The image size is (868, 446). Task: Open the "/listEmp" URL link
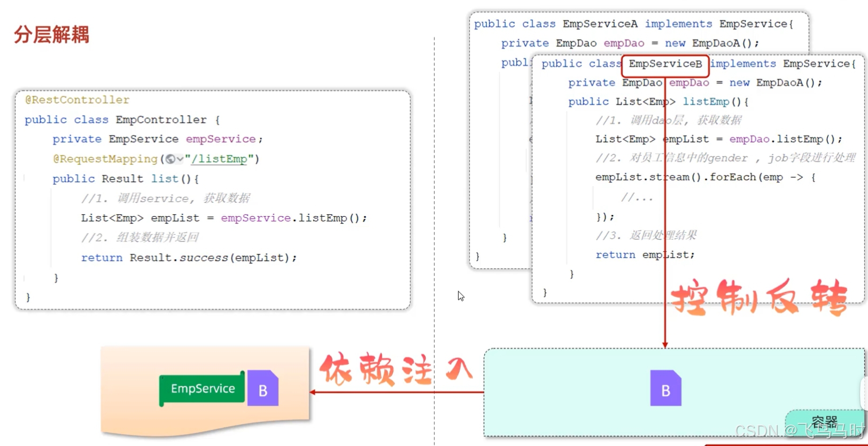point(219,159)
